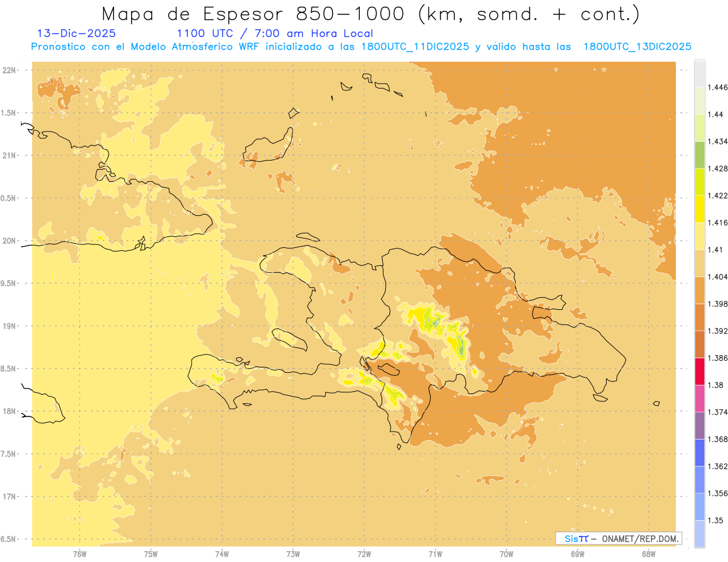728x562 pixels.
Task: Click initialization time '1800UTC_11DIC2025' in the forecast line
Action: [415, 47]
